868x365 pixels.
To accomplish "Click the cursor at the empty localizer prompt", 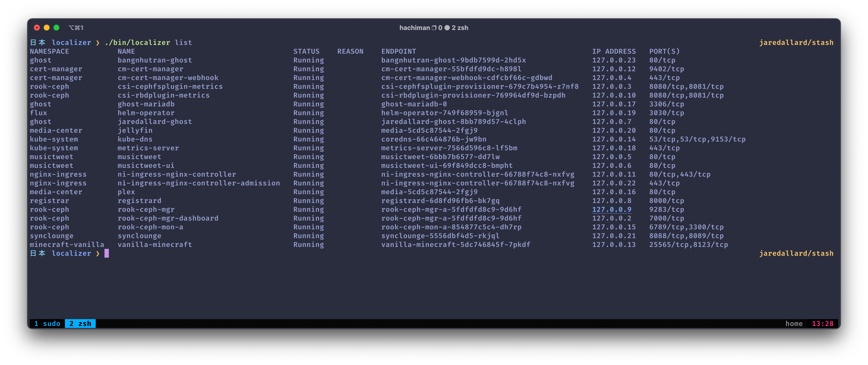I will [x=106, y=253].
